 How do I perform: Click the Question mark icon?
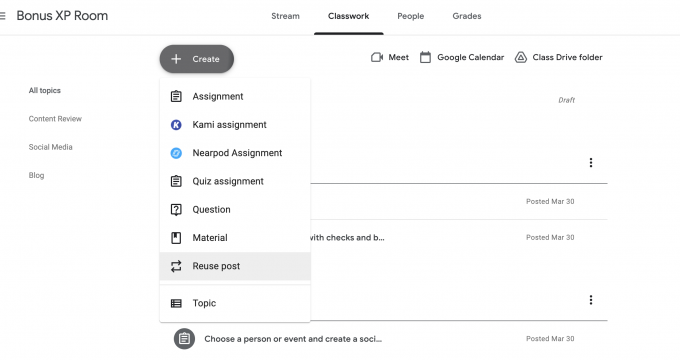(x=176, y=210)
